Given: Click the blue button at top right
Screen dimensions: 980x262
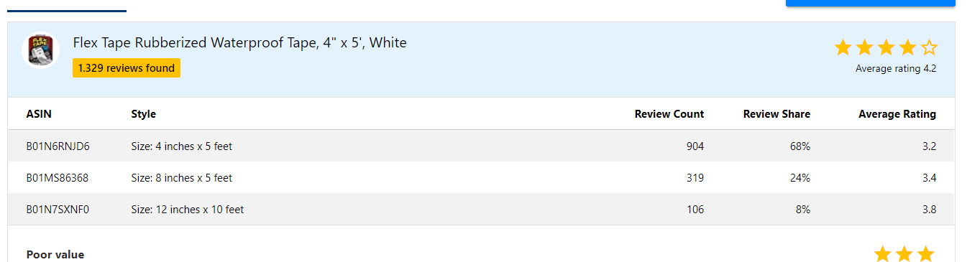Looking at the screenshot, I should [870, 3].
